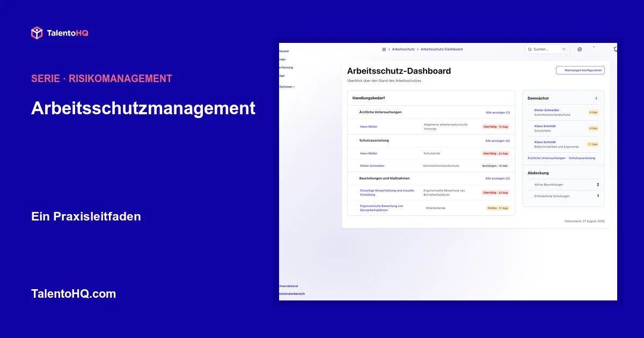Image resolution: width=644 pixels, height=338 pixels.
Task: Click the 6 Sep date badge
Action: tap(593, 113)
